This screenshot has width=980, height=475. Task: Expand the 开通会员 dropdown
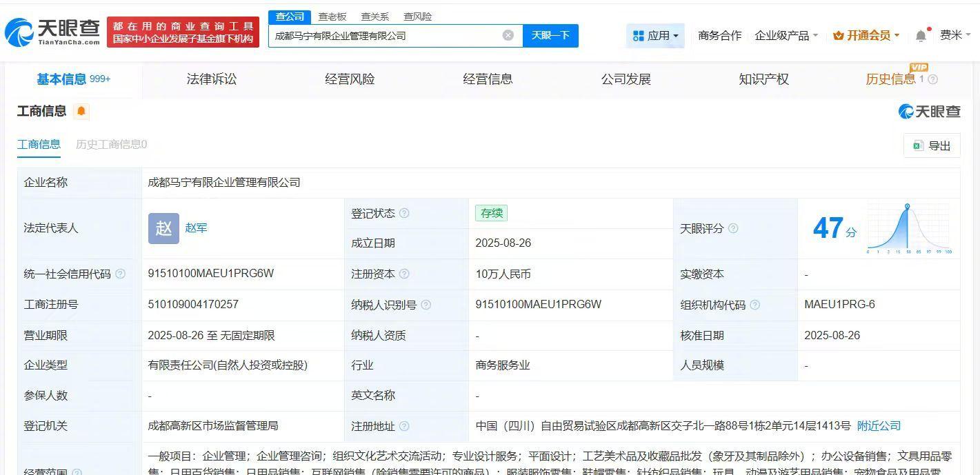click(x=866, y=35)
